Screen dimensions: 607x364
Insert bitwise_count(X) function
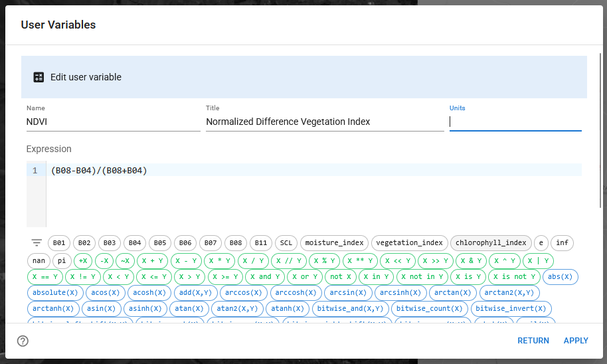click(x=429, y=308)
